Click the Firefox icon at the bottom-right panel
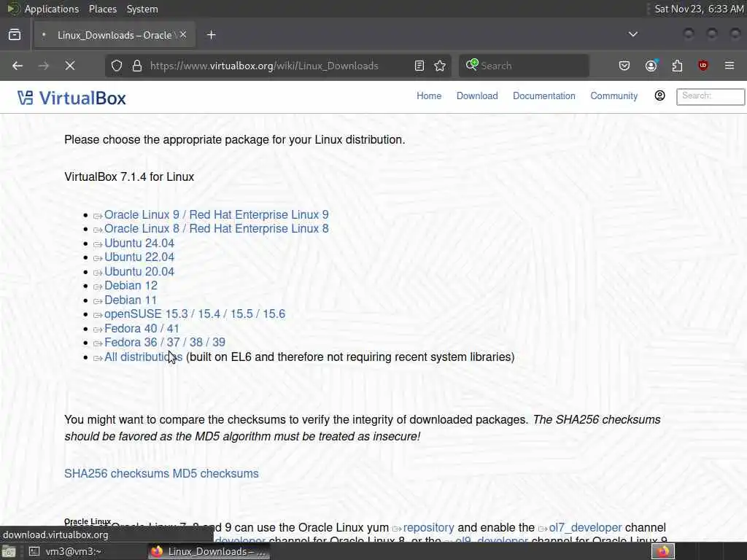This screenshot has width=747, height=560. pyautogui.click(x=662, y=551)
